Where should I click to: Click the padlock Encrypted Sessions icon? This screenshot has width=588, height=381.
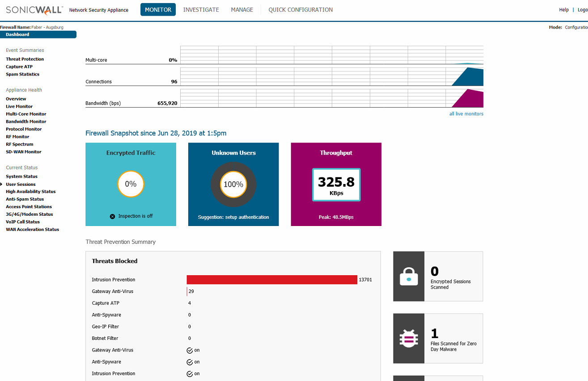click(x=409, y=276)
